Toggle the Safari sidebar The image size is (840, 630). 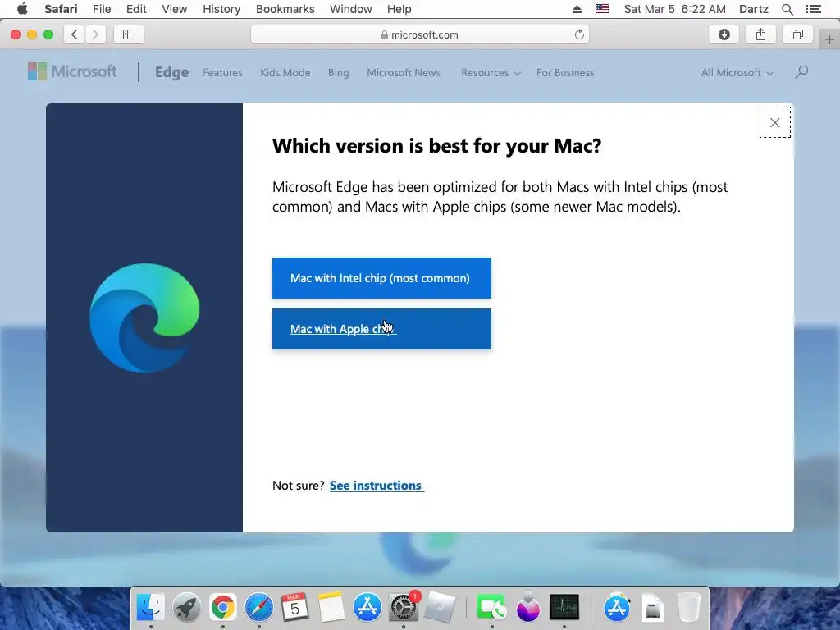coord(129,34)
